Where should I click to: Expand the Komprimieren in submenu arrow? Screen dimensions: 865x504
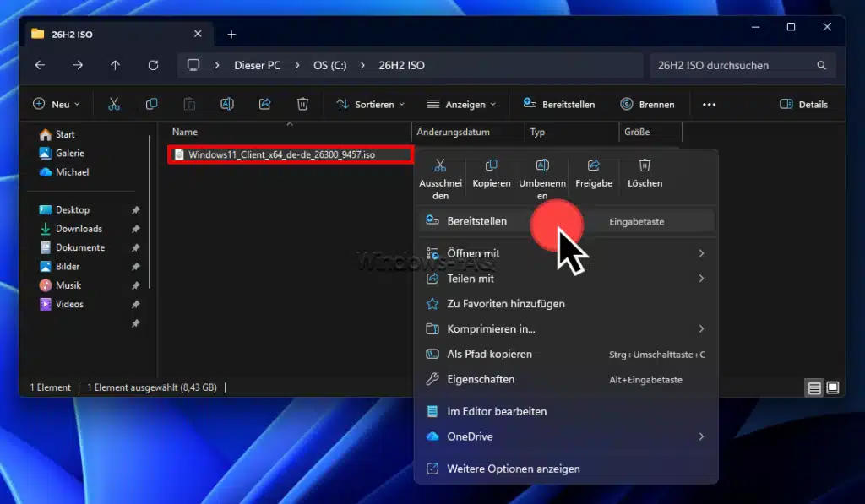tap(701, 328)
